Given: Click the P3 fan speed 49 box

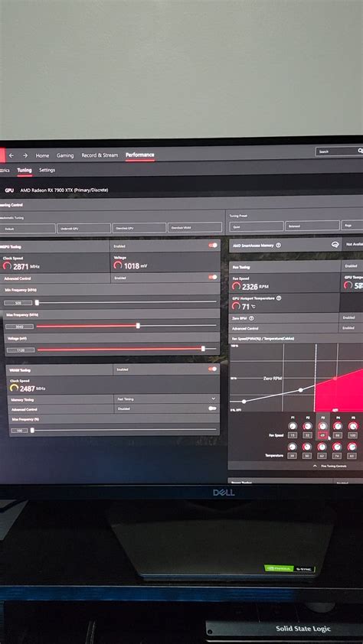Looking at the screenshot, I should (322, 435).
